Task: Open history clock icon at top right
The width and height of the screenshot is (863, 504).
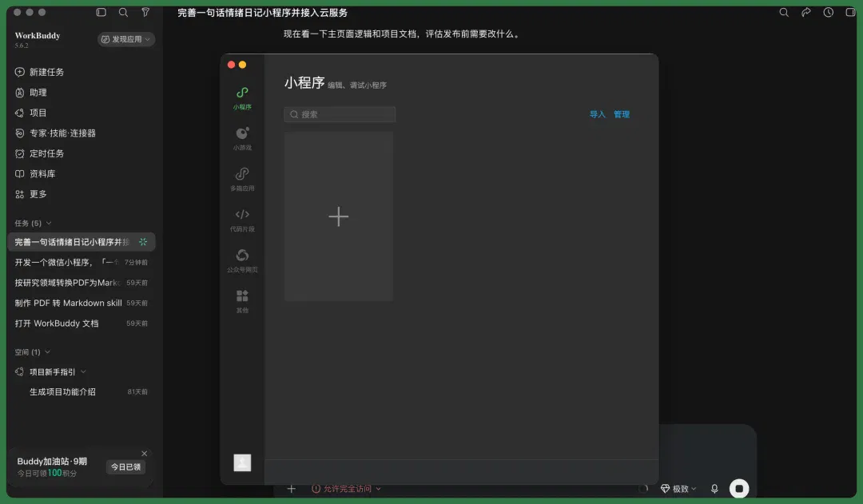Action: pos(829,12)
